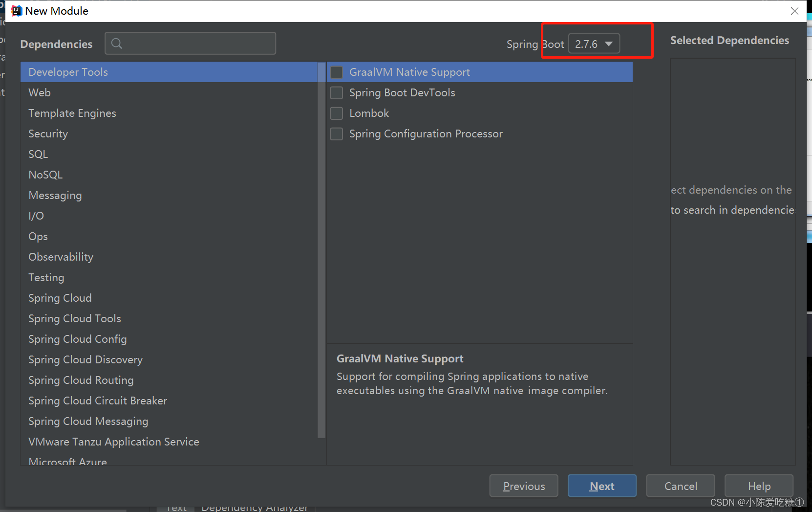Screen dimensions: 812x512
Task: Select Microsoft Azure category
Action: pos(169,460)
